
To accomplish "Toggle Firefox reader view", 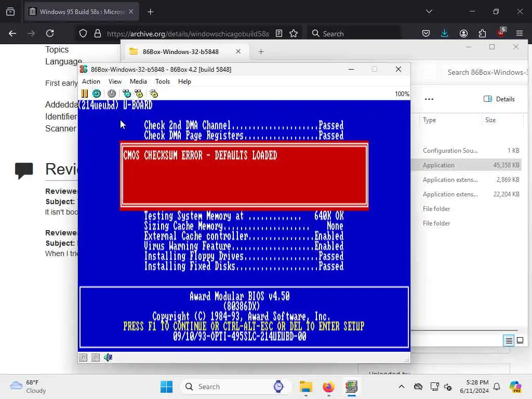I will (279, 33).
